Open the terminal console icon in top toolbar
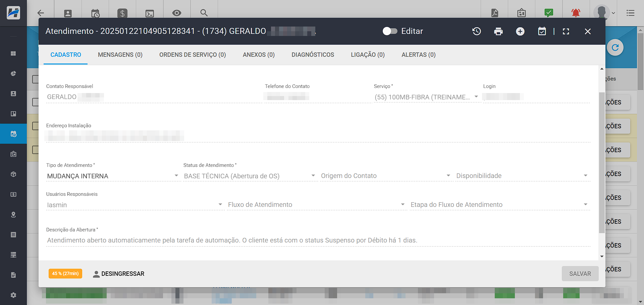Viewport: 644px width, 305px height. click(x=150, y=13)
